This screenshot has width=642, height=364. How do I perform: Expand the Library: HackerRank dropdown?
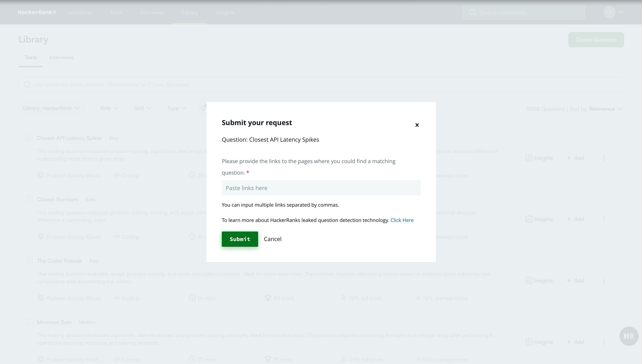52,108
